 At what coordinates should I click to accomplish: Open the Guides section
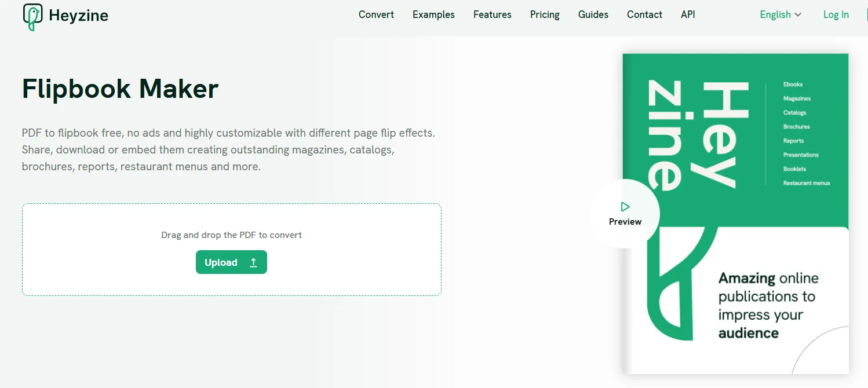593,15
